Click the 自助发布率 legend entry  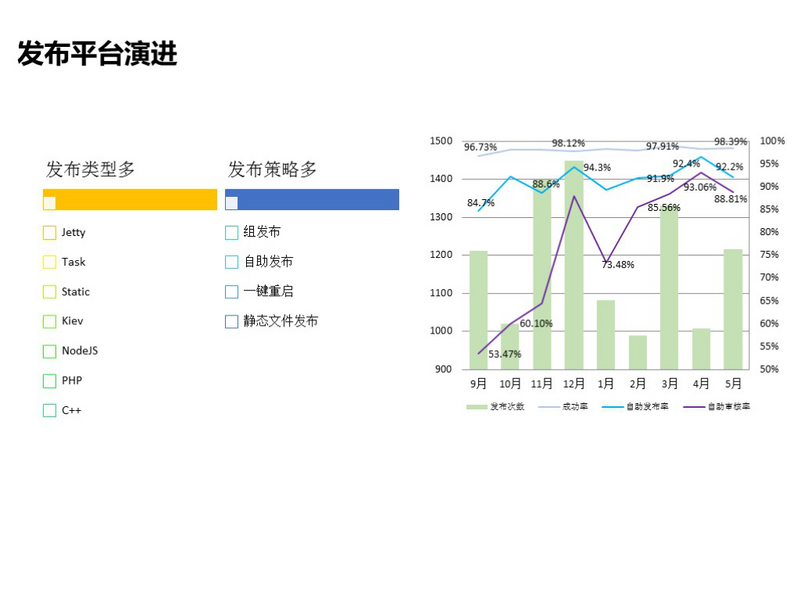635,407
